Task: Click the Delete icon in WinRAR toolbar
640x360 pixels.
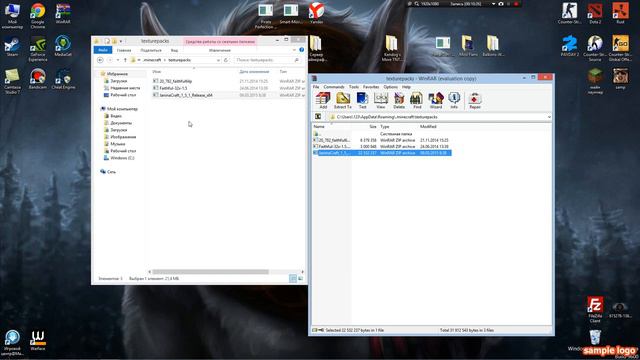Action: pyautogui.click(x=399, y=100)
